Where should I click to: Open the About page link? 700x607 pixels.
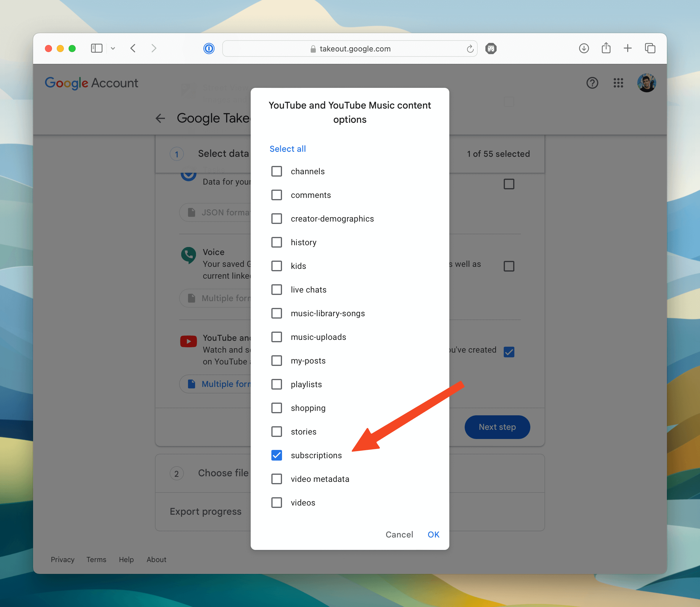pyautogui.click(x=156, y=559)
